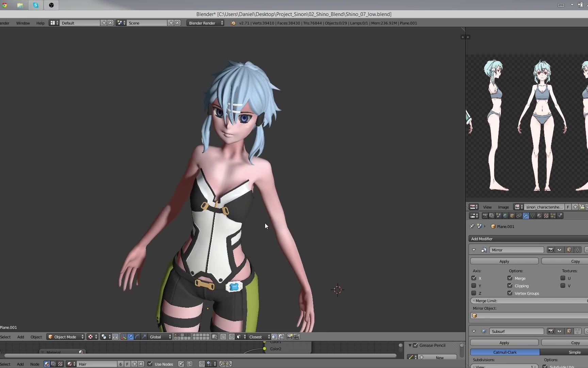Disable the Merge option on Mirror modifier
The height and width of the screenshot is (368, 588).
tap(510, 278)
